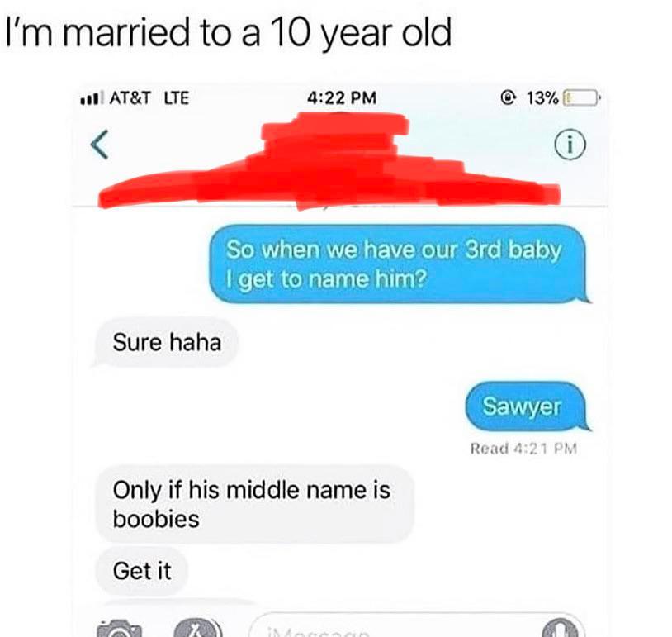Tap the 13% battery percentage
This screenshot has height=637, width=672.
point(542,98)
